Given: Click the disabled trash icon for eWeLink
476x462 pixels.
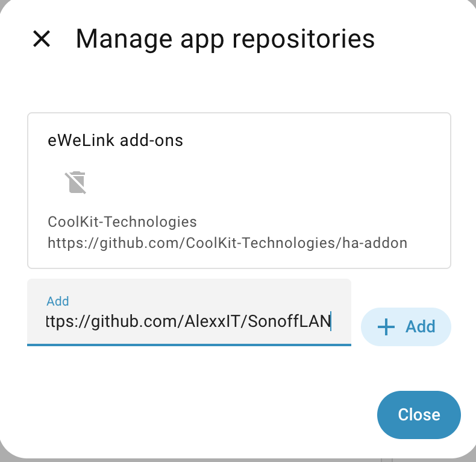Looking at the screenshot, I should tap(76, 182).
